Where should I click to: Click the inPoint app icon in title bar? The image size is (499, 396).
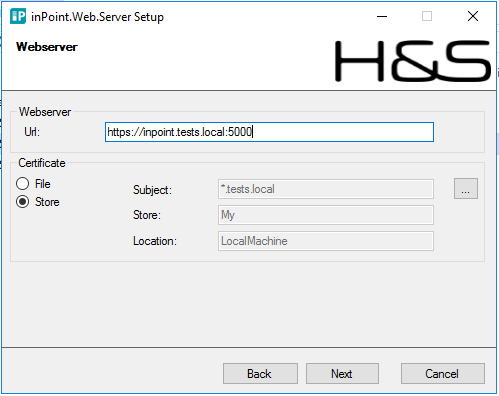18,16
